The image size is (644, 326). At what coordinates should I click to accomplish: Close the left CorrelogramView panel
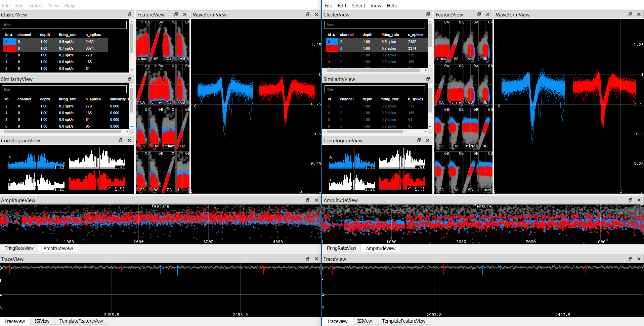[x=129, y=140]
